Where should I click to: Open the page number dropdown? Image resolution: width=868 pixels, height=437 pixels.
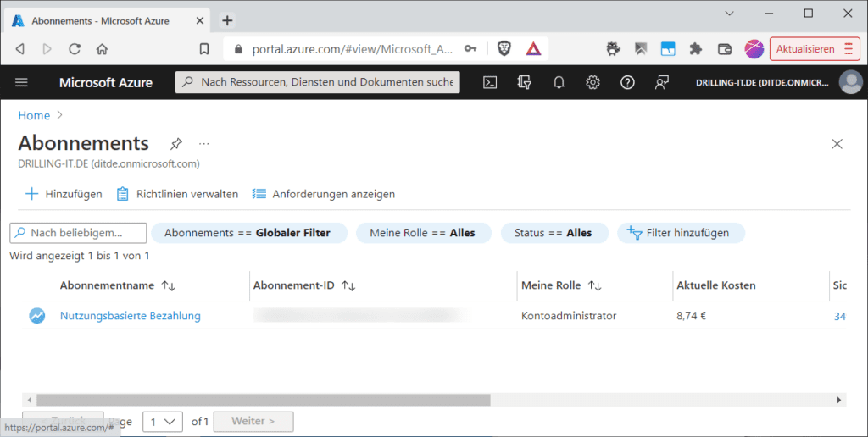click(x=163, y=422)
